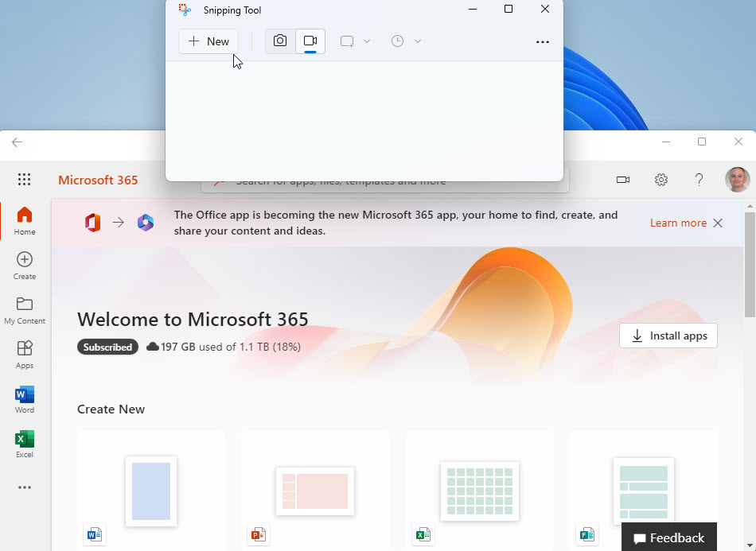Switch Snipping Tool to snip camera mode
Image resolution: width=756 pixels, height=551 pixels.
coord(280,41)
